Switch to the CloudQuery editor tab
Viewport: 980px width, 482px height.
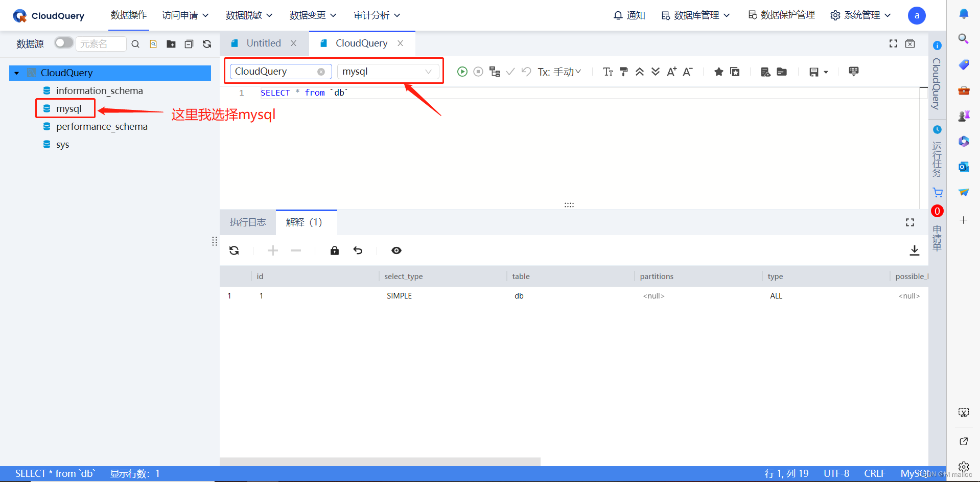[361, 43]
